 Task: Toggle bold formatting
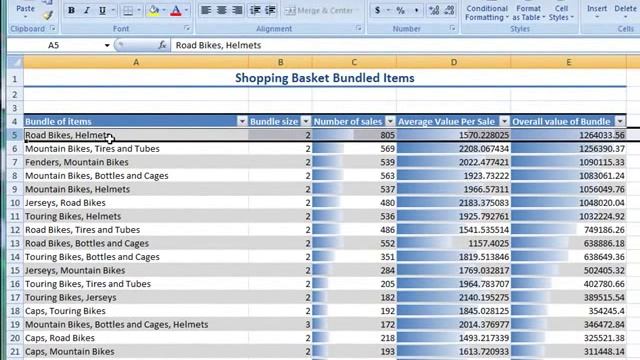click(71, 10)
